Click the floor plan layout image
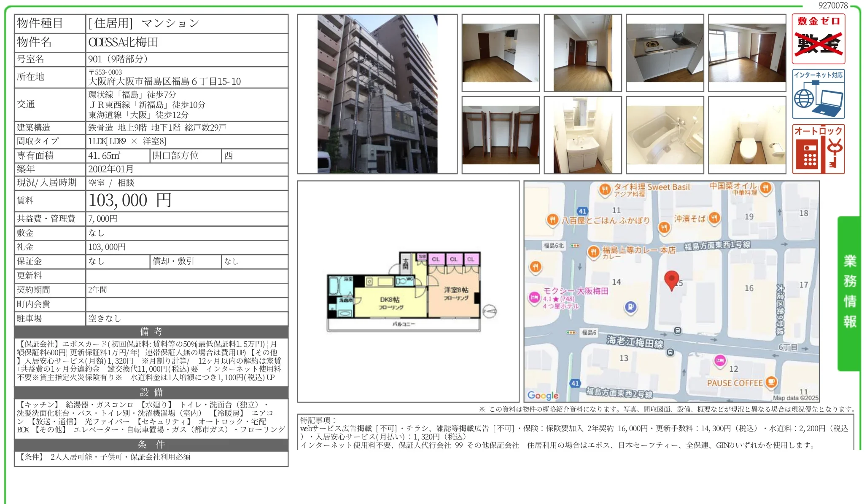The width and height of the screenshot is (867, 504). click(x=404, y=292)
